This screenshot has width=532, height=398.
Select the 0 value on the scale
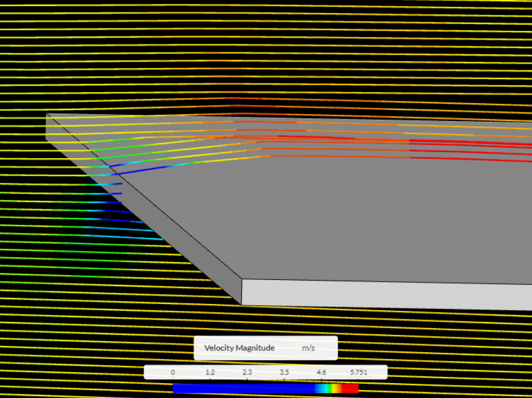(173, 372)
